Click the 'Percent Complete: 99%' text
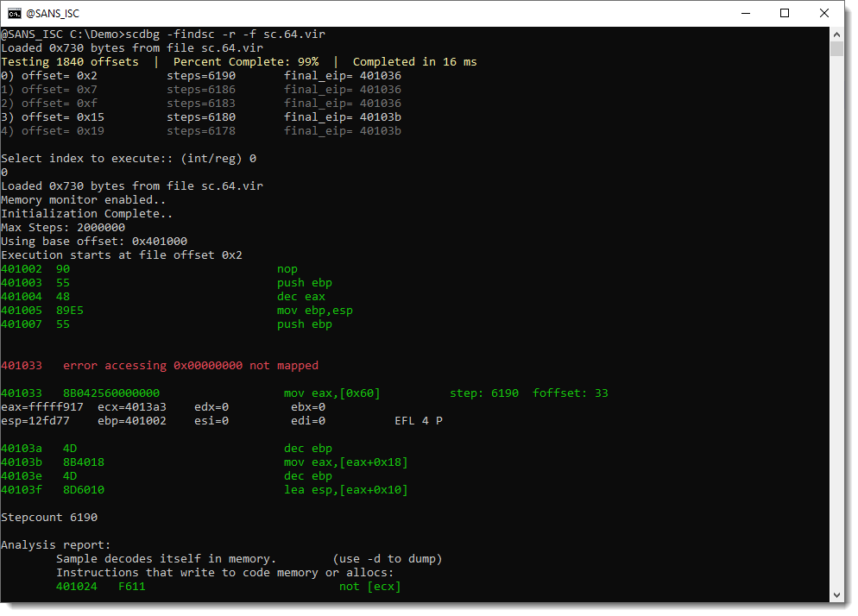The image size is (858, 616). click(x=246, y=62)
